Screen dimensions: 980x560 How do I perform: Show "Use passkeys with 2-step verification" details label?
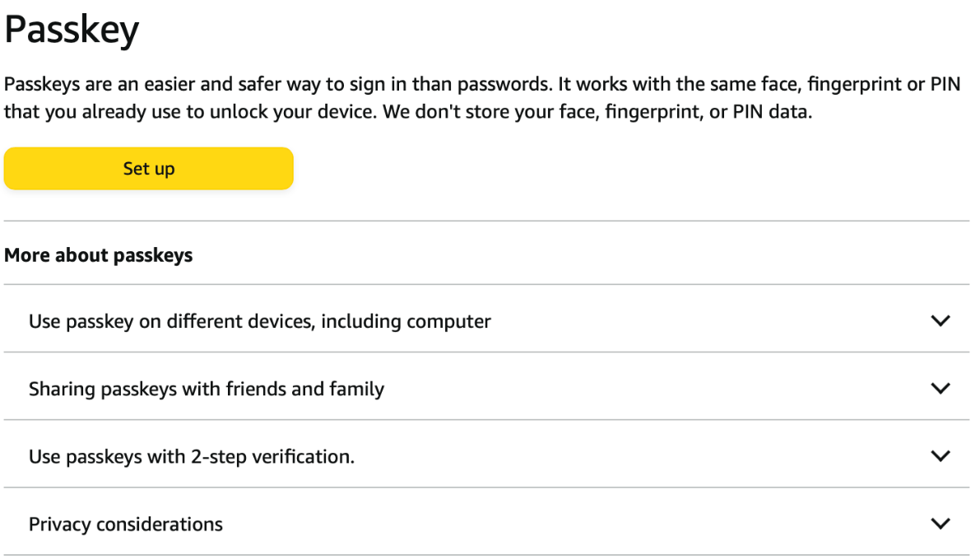[191, 456]
